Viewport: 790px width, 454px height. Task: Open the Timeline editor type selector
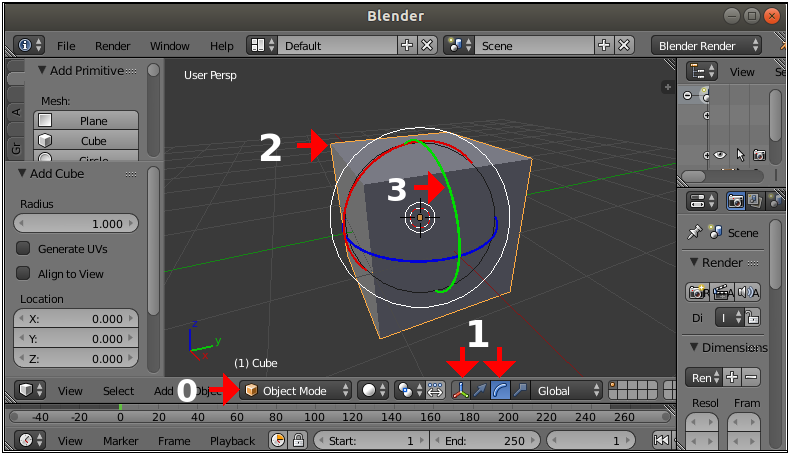[x=30, y=440]
